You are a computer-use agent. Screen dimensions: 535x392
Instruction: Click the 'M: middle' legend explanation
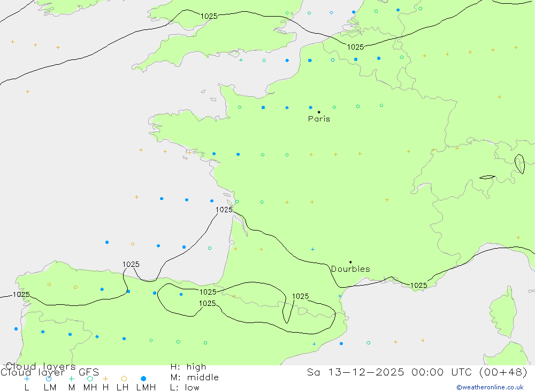tap(195, 378)
